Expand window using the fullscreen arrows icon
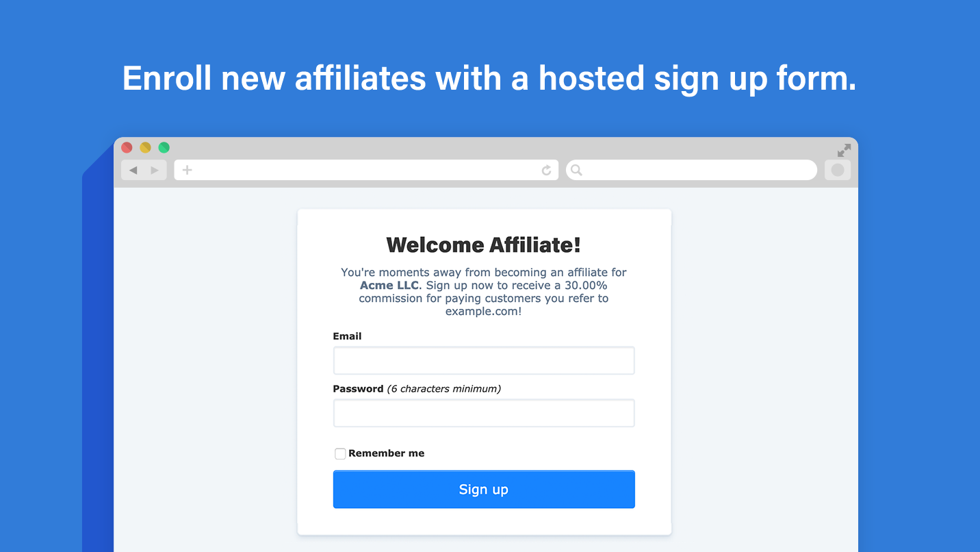Screen dimensions: 980x552 point(844,150)
